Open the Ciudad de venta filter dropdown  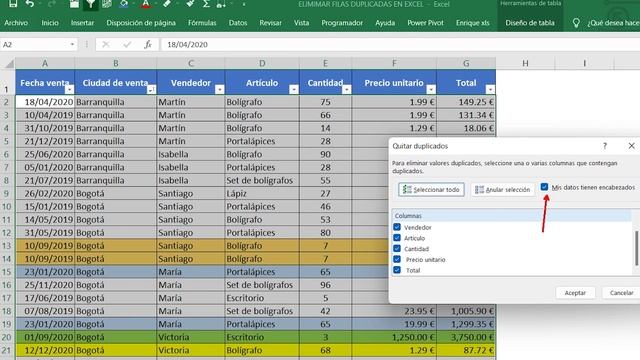[151, 89]
